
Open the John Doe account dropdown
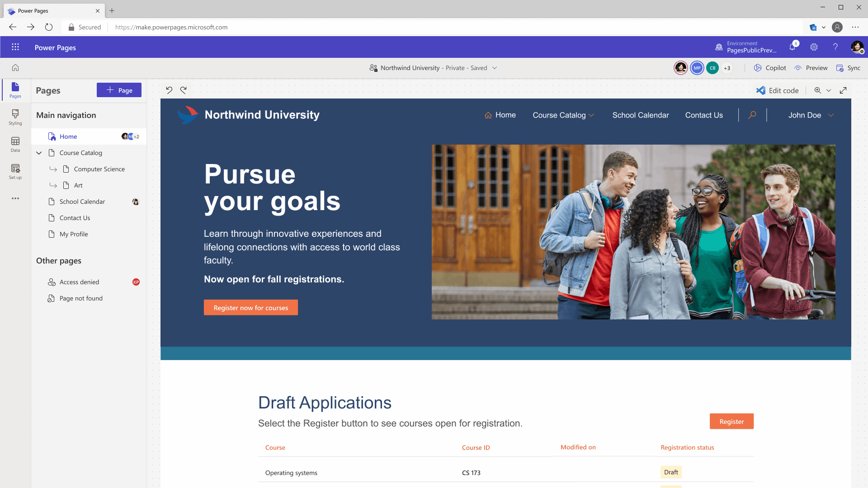810,115
